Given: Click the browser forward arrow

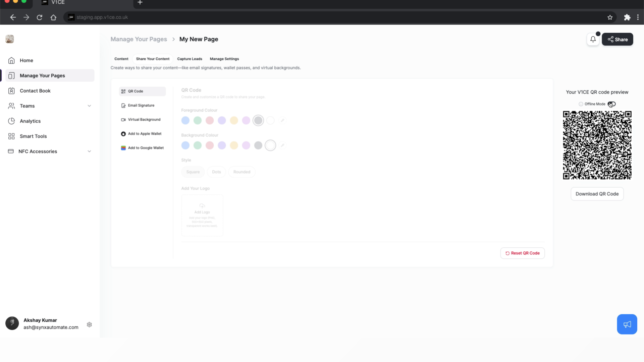Looking at the screenshot, I should pos(26,17).
